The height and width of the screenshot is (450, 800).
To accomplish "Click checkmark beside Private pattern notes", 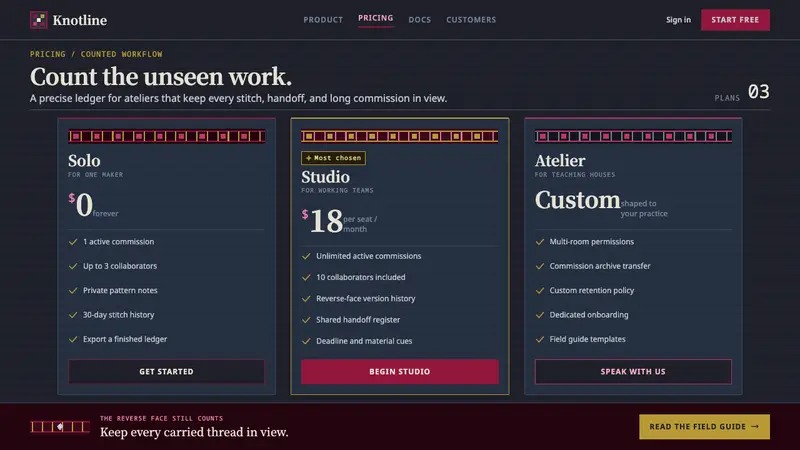I will click(73, 290).
